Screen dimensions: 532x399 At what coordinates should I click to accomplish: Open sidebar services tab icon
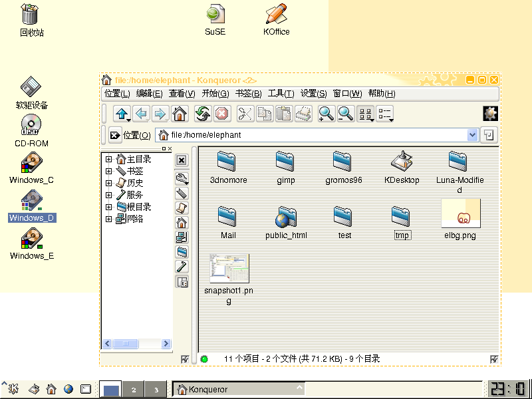click(x=182, y=267)
